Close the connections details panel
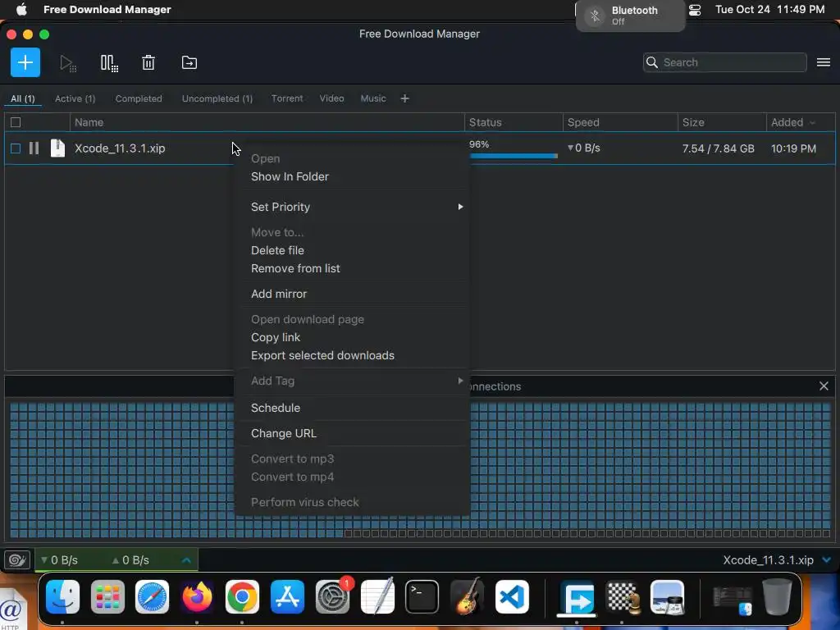The image size is (840, 630). point(824,386)
